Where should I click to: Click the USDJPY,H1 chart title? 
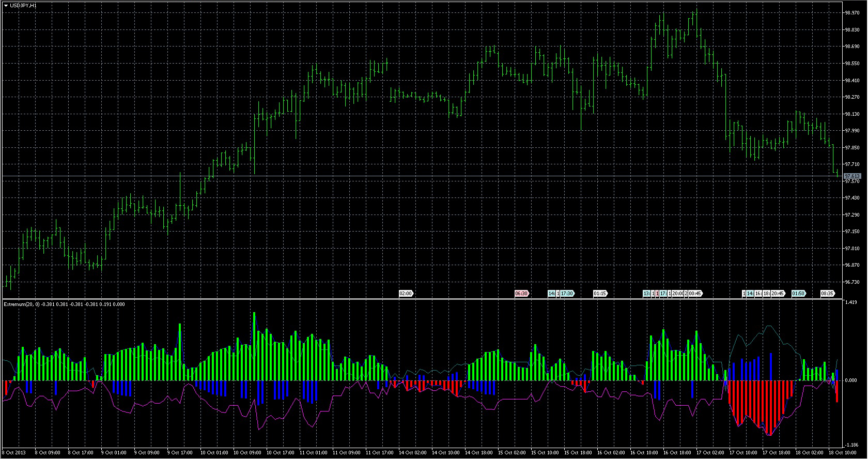[23, 5]
